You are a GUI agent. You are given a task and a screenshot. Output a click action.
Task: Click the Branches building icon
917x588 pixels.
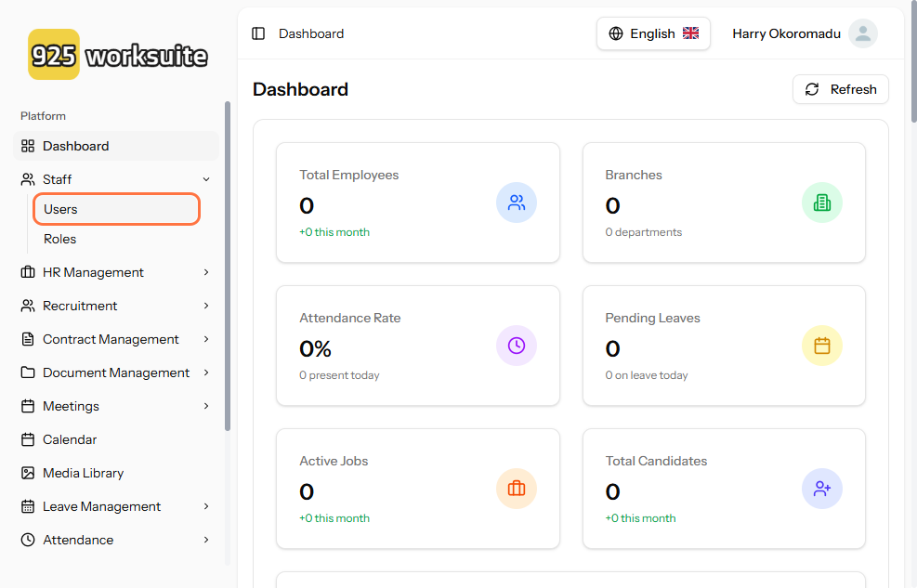[822, 203]
